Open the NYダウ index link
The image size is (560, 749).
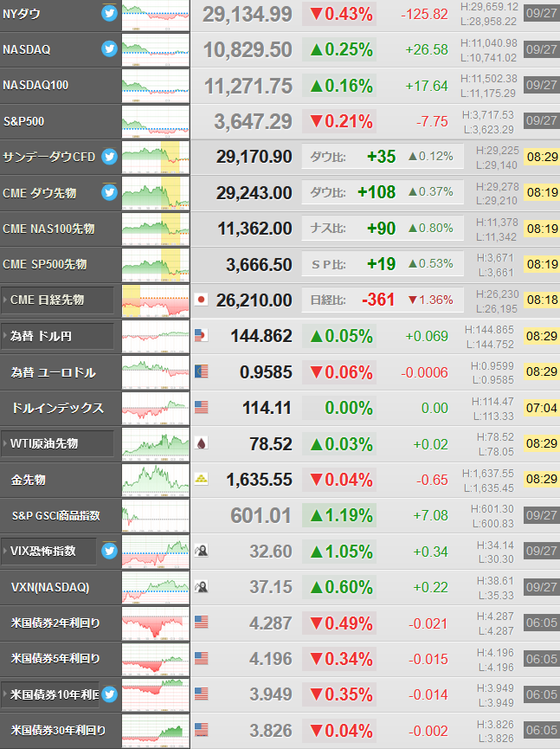(x=22, y=14)
